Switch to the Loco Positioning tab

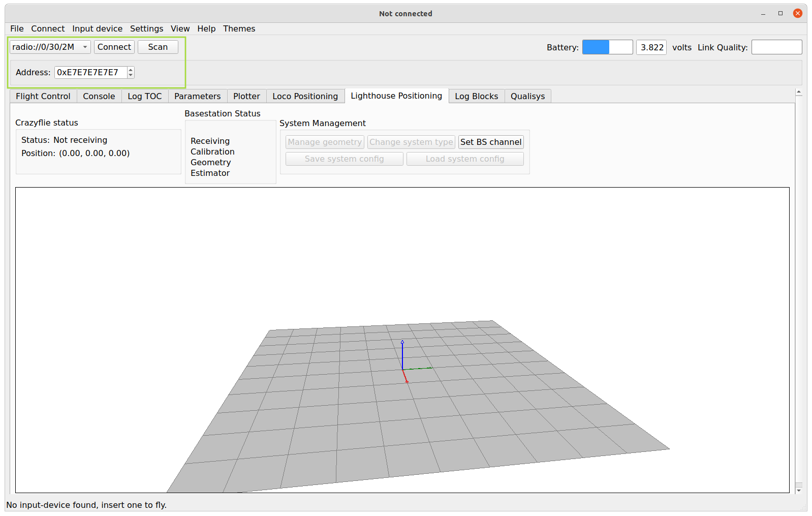[x=305, y=96]
